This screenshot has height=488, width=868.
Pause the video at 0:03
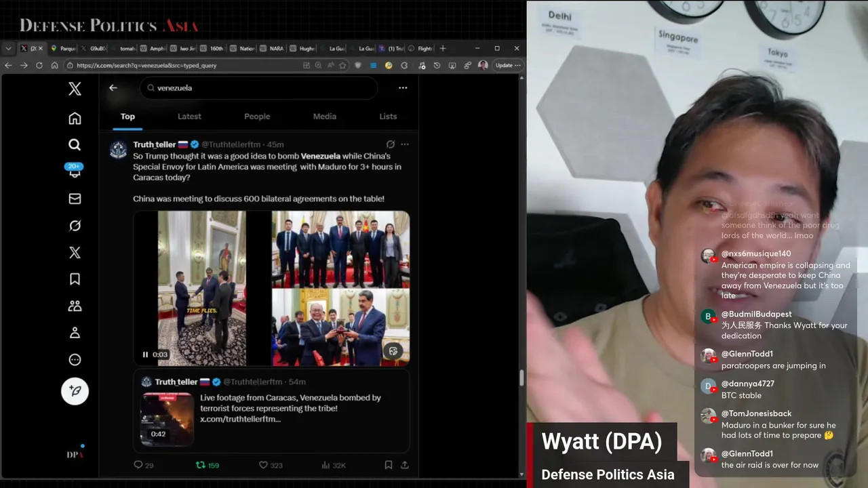145,354
